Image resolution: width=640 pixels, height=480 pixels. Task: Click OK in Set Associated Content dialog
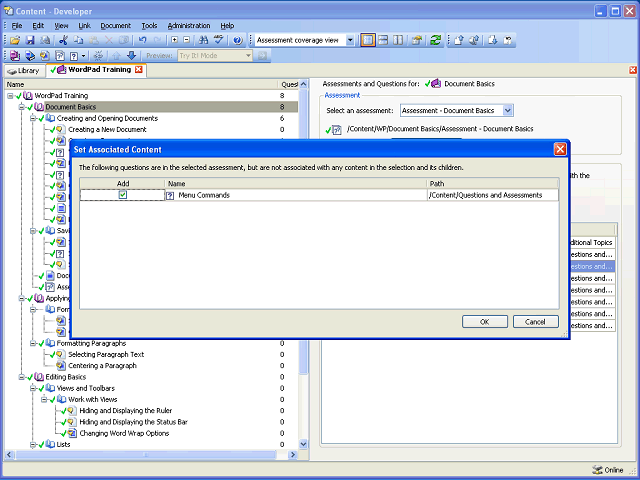(x=484, y=322)
